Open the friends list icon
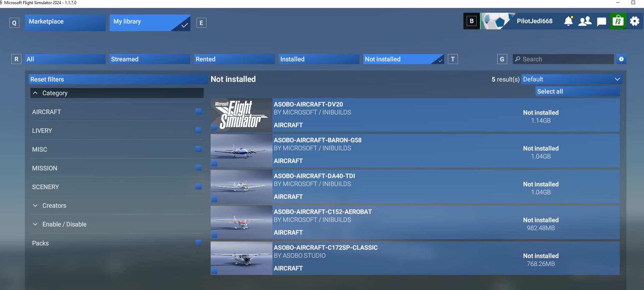This screenshot has height=290, width=644. pos(585,21)
